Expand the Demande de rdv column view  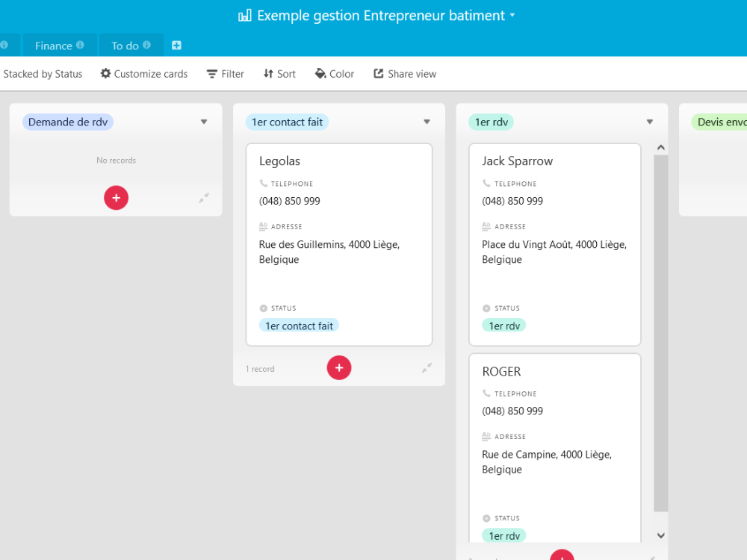click(203, 198)
